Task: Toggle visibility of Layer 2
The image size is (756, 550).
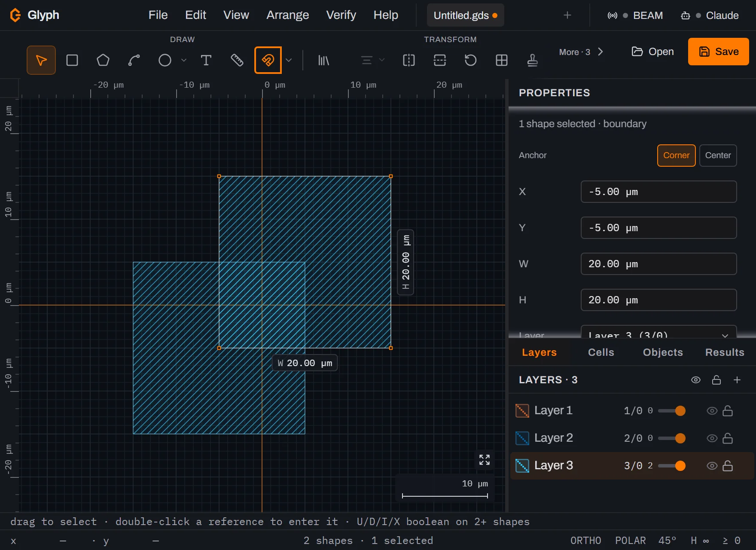Action: 712,438
